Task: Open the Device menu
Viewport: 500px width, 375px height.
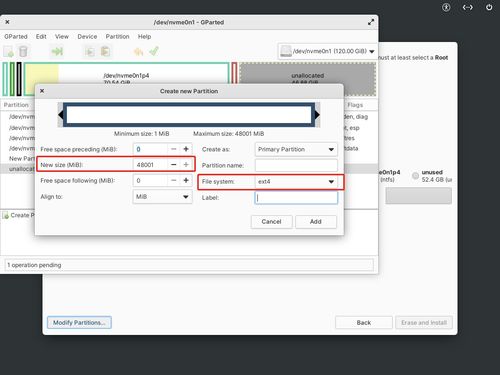Action: pos(87,36)
